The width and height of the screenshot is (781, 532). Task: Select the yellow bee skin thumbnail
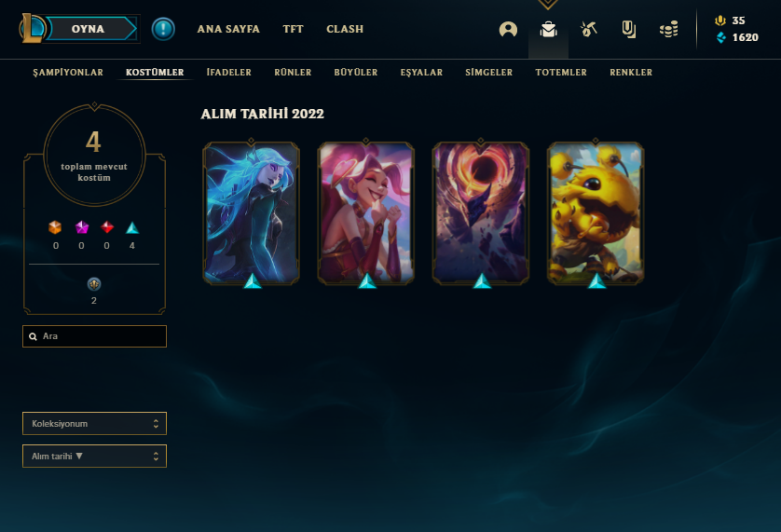(596, 213)
